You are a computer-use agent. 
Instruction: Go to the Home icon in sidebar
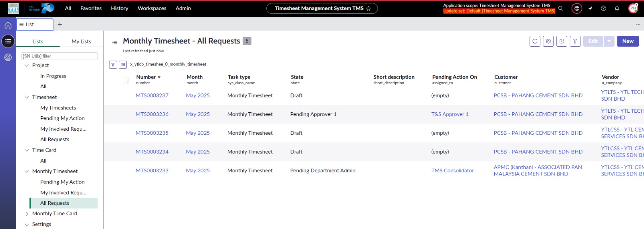point(8,25)
